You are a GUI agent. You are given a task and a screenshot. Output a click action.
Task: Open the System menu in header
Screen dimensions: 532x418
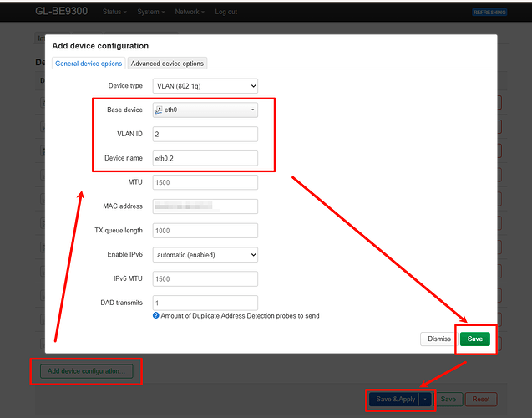click(x=150, y=12)
